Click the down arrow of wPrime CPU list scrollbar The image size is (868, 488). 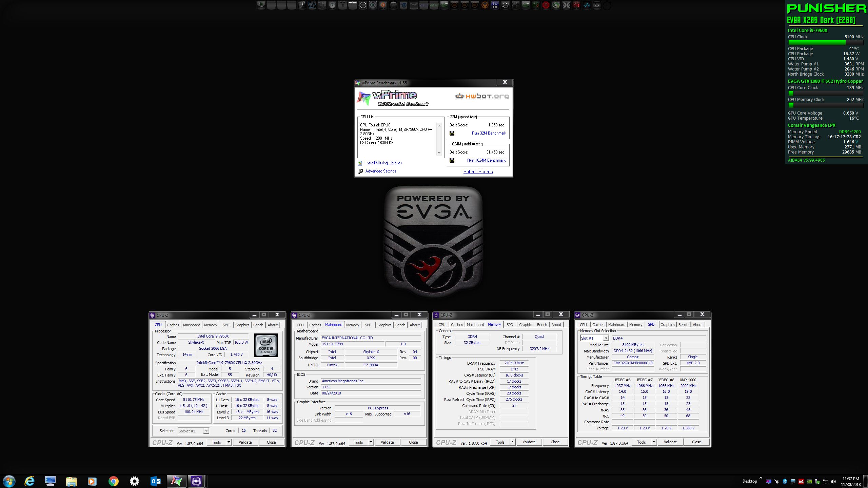point(439,153)
